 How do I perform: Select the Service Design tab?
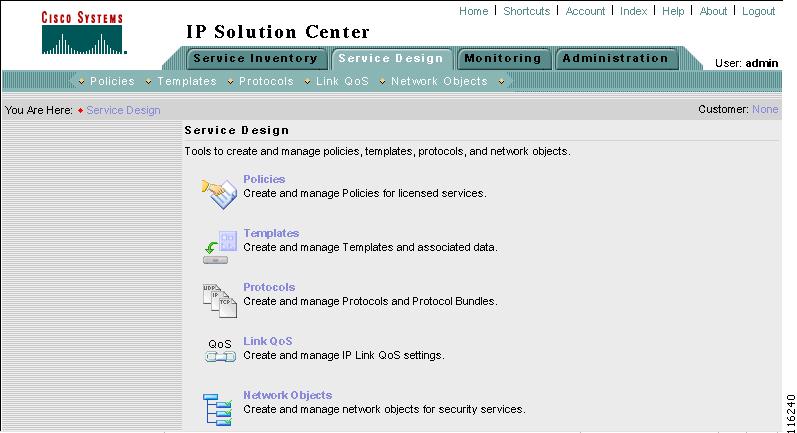[x=390, y=58]
